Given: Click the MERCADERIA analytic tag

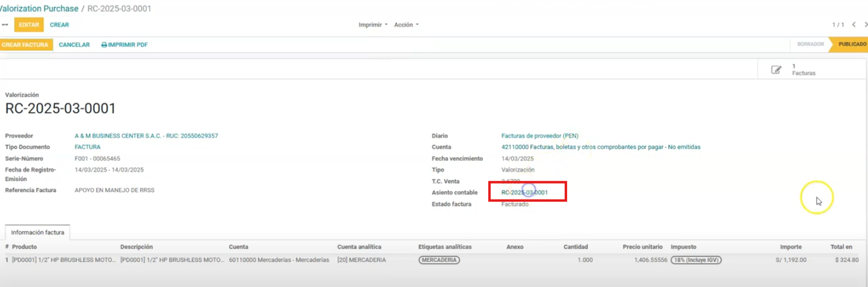Looking at the screenshot, I should (x=439, y=260).
